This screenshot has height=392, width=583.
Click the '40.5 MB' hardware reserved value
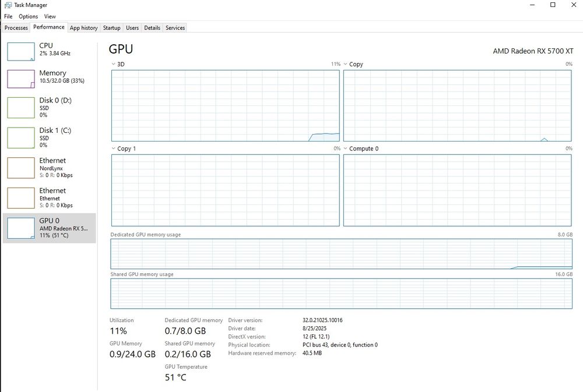click(312, 353)
